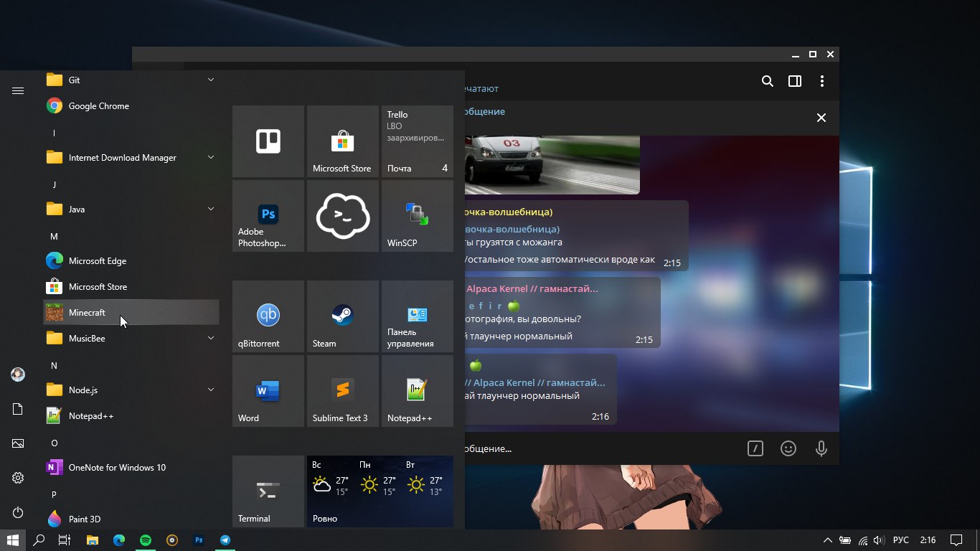Open the Trello tile in Start menu

[x=268, y=141]
